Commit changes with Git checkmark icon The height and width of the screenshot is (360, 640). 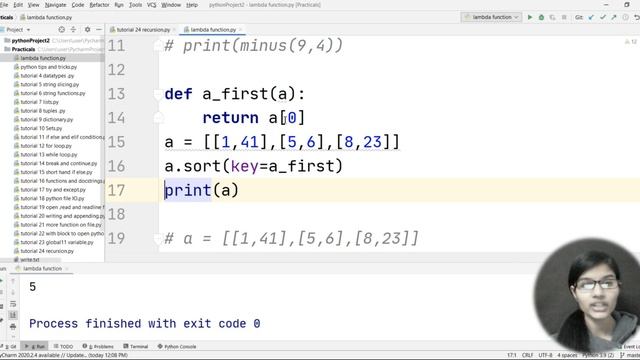(x=602, y=17)
